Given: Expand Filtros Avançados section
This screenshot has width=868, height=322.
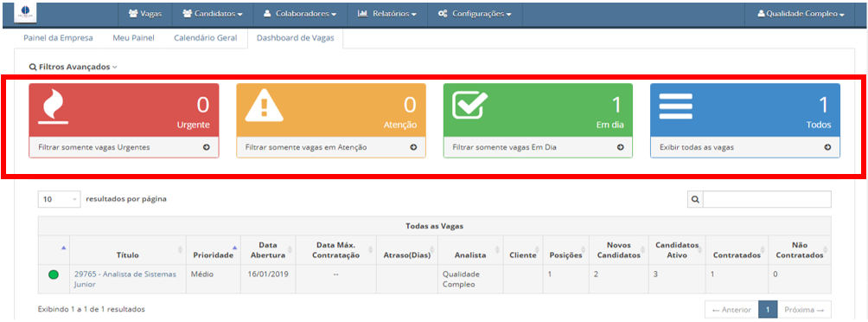Looking at the screenshot, I should tap(73, 67).
